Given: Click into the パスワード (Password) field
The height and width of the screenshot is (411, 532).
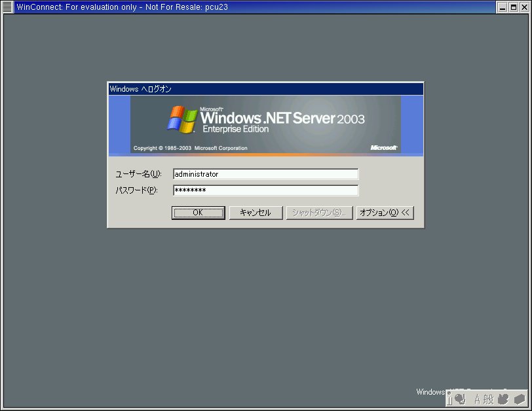Looking at the screenshot, I should click(265, 190).
